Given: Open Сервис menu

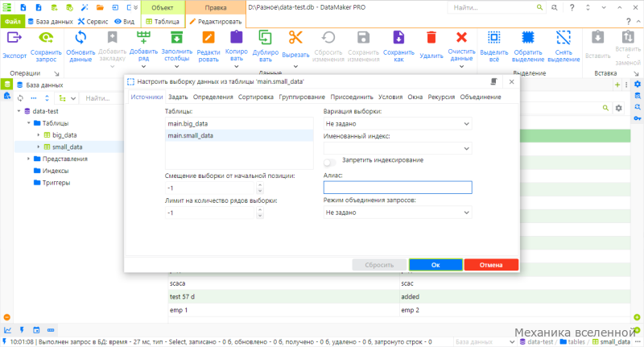Looking at the screenshot, I should (x=93, y=22).
